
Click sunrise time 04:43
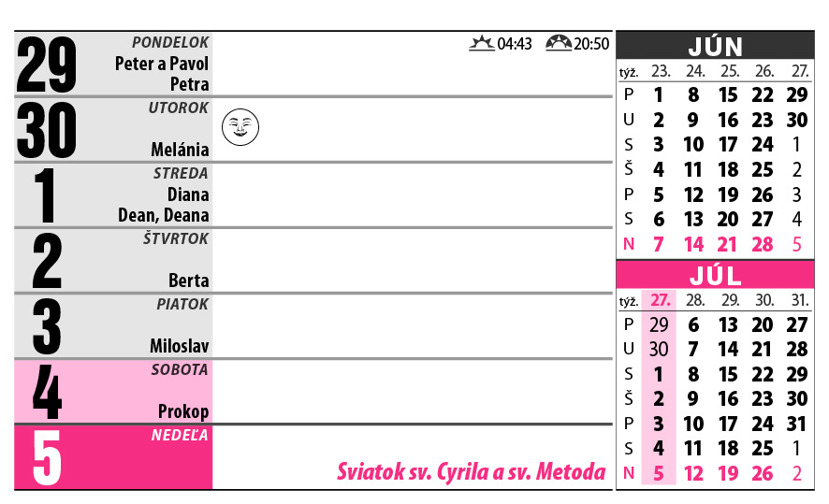coord(515,44)
